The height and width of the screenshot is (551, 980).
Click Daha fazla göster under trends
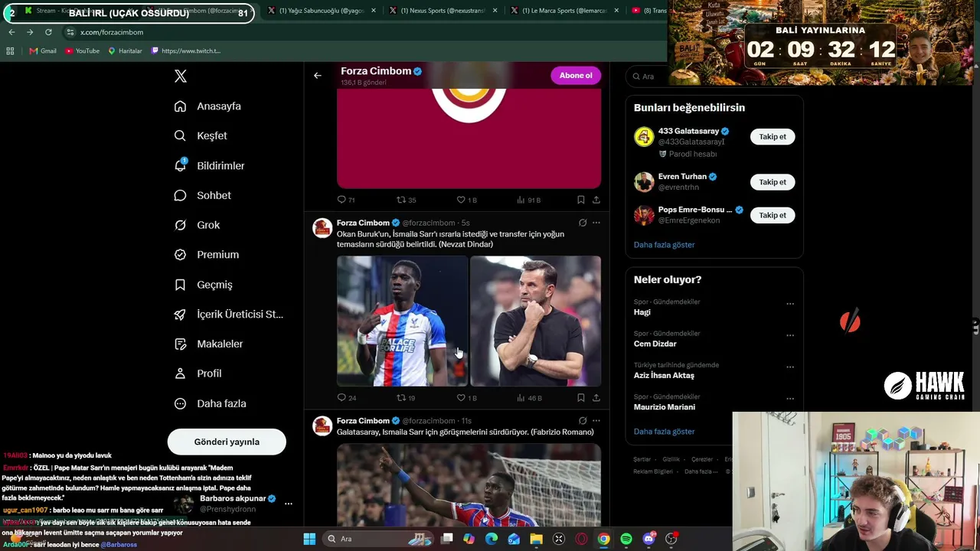point(664,432)
